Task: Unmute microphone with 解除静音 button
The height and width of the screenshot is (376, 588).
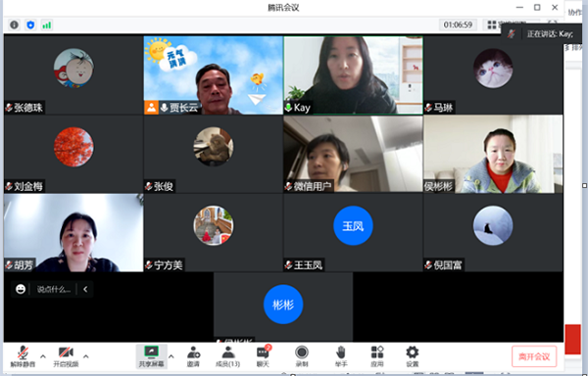Action: (x=23, y=356)
